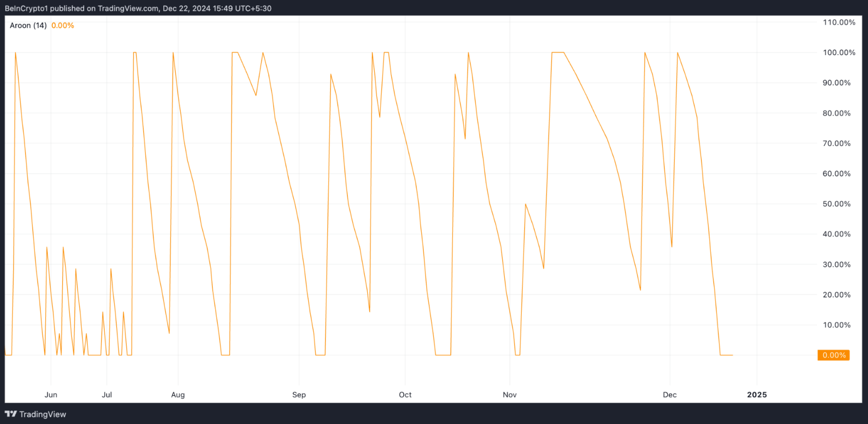The height and width of the screenshot is (424, 868).
Task: Select the Aroon (14) indicator label
Action: tap(28, 25)
